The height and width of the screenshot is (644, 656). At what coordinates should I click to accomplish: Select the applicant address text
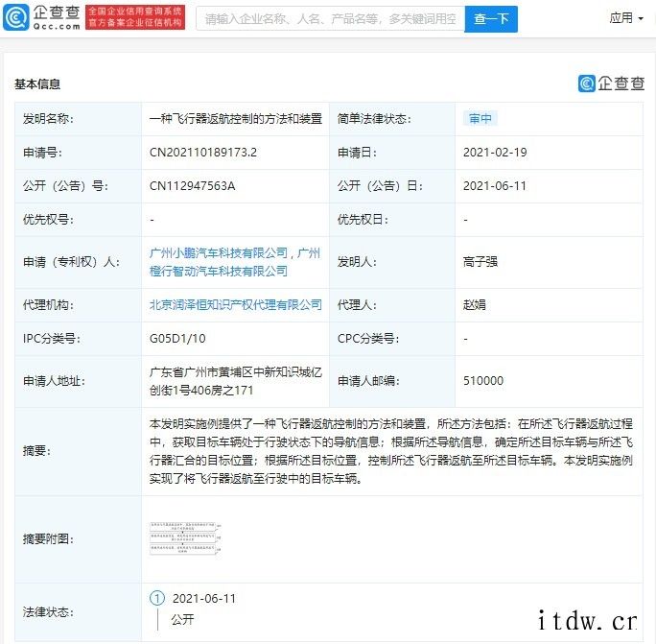(236, 381)
